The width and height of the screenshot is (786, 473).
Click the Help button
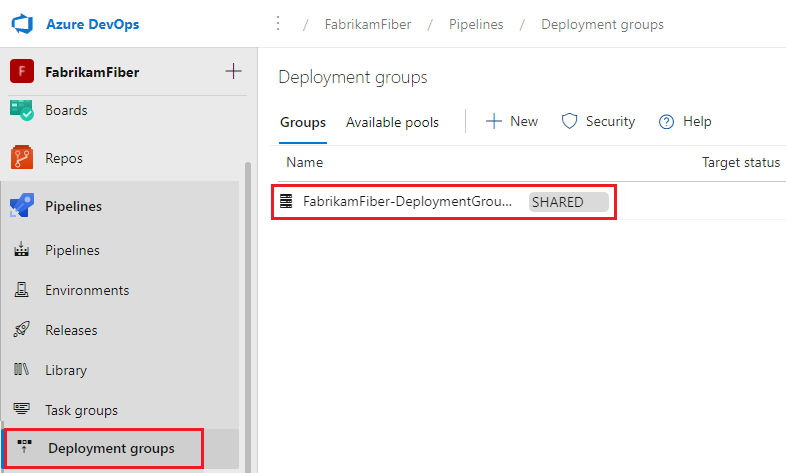pyautogui.click(x=685, y=121)
